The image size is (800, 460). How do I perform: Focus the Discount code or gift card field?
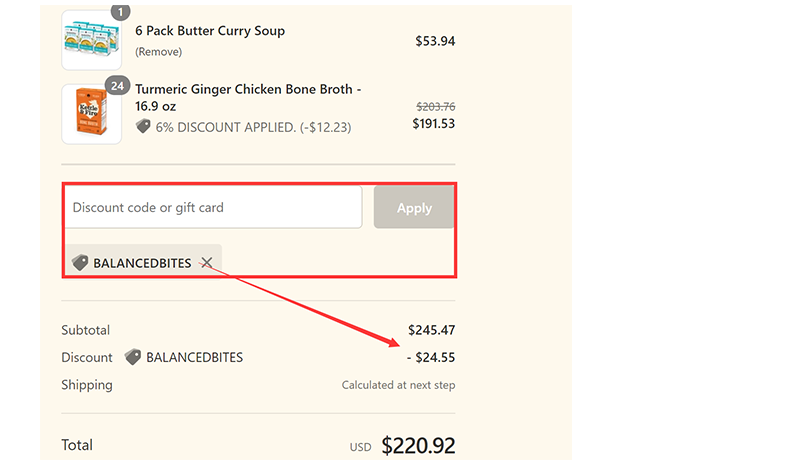pos(212,208)
